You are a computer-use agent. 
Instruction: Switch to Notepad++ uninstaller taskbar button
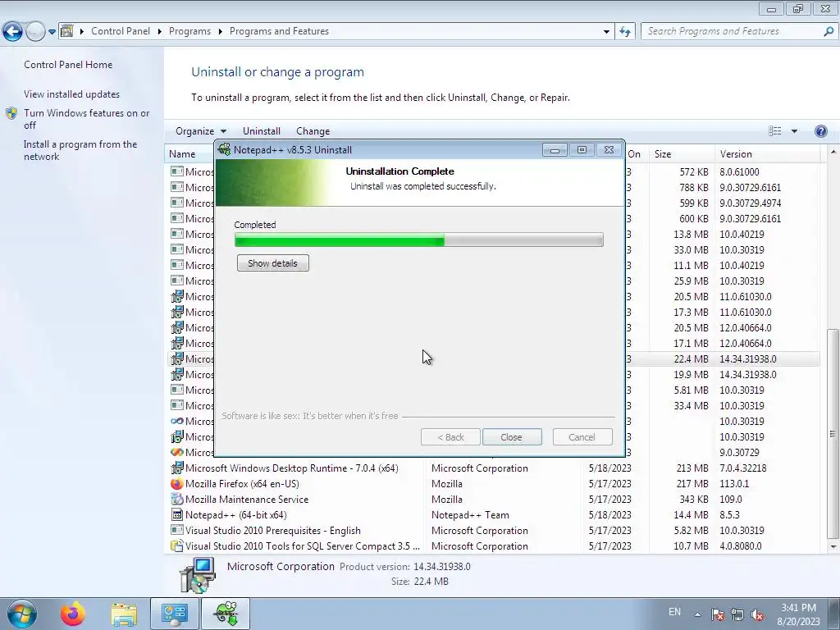[x=226, y=614]
